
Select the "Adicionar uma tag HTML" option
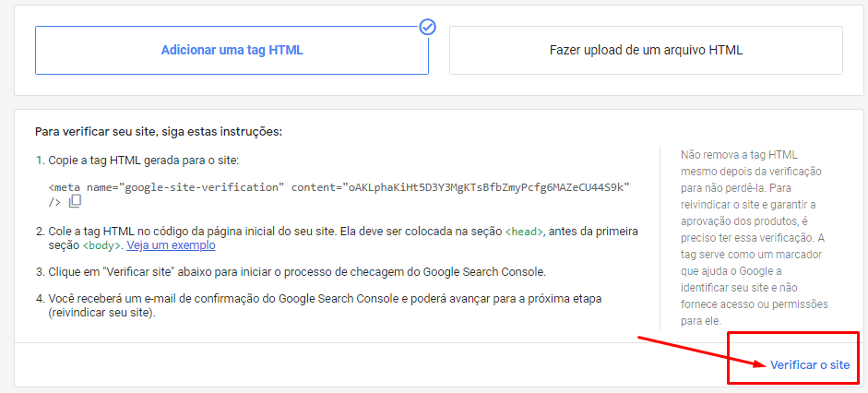coord(232,50)
